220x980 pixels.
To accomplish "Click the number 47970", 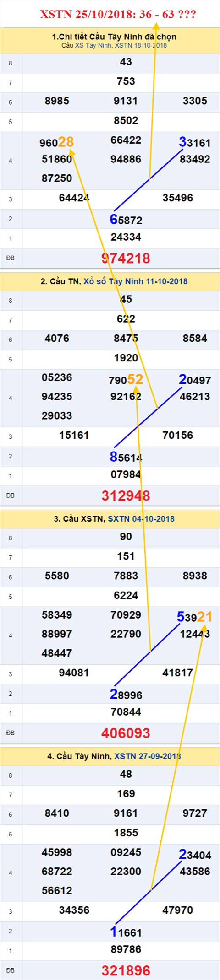I will tap(177, 910).
